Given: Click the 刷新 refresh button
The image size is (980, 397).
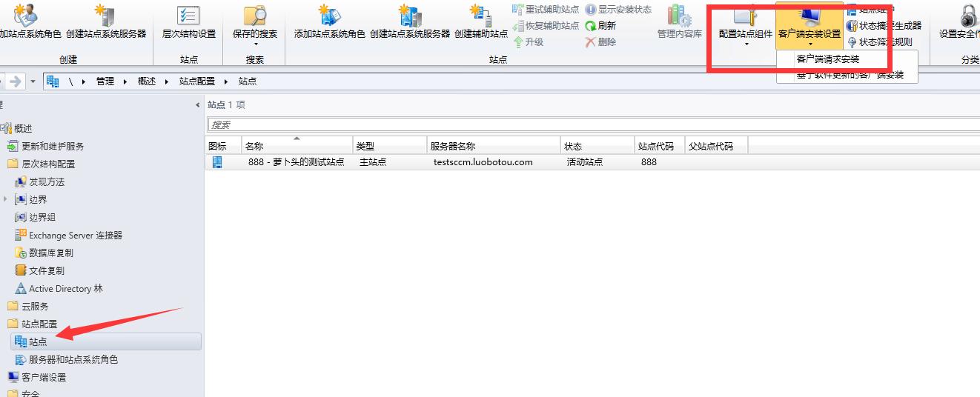Looking at the screenshot, I should pos(600,26).
